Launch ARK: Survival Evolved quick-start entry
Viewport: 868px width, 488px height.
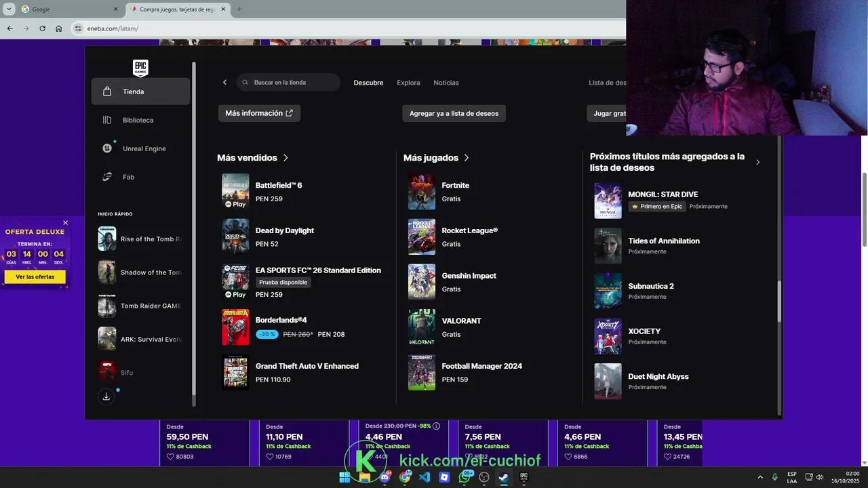(140, 339)
